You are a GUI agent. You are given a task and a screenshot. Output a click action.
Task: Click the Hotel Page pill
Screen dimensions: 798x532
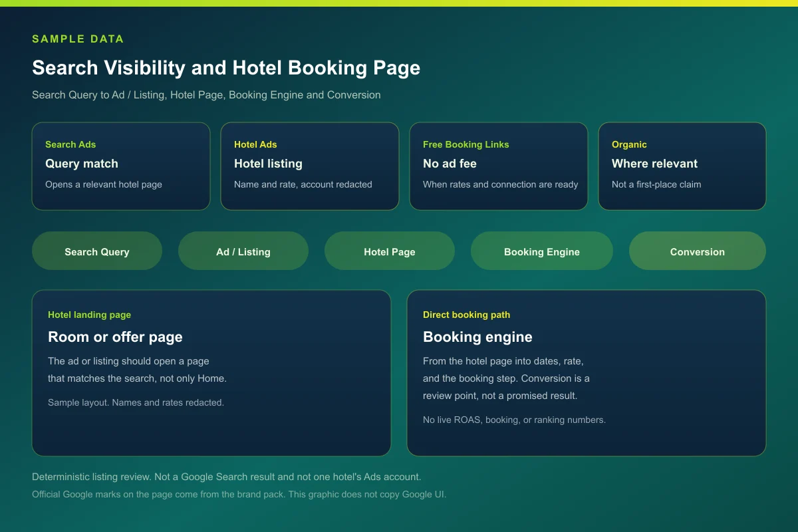[390, 251]
